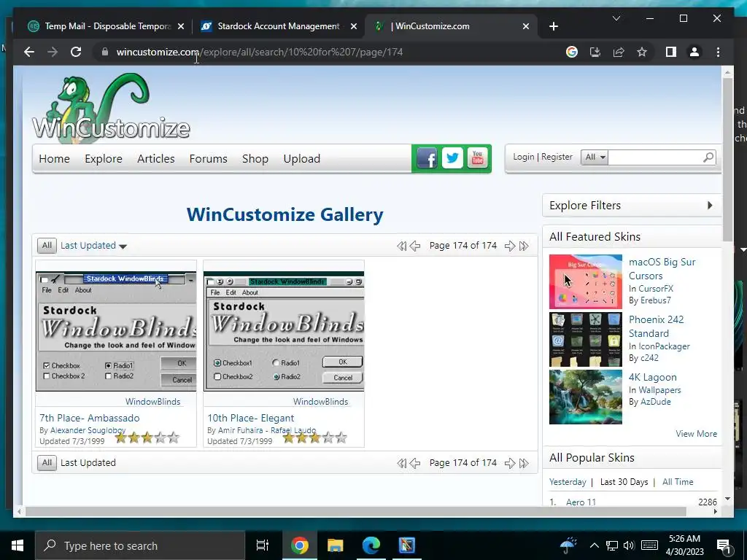Open 7th Place- Ambassado skin link
The width and height of the screenshot is (747, 560).
coord(90,418)
